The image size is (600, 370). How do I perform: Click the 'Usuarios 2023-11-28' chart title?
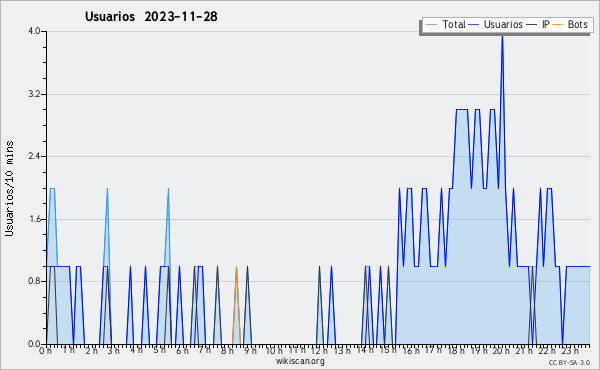151,17
